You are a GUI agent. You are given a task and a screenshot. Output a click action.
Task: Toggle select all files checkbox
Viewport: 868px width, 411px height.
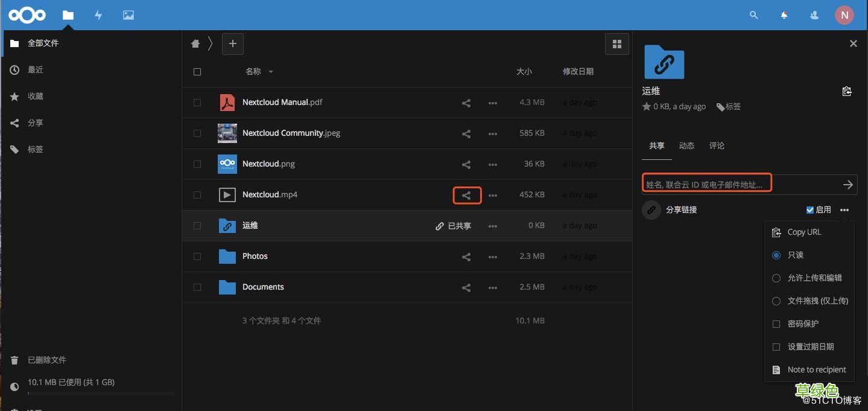pos(197,72)
